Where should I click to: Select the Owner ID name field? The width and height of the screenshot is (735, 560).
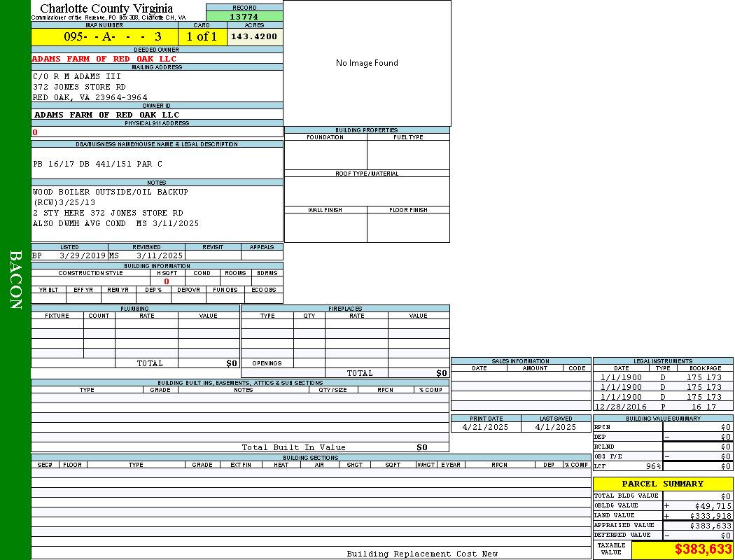[x=106, y=115]
